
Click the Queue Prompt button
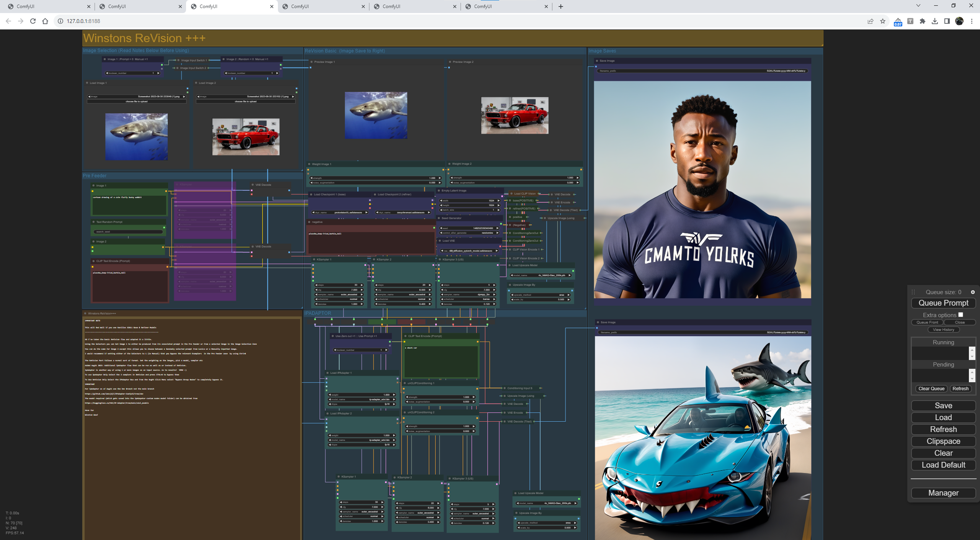tap(943, 303)
